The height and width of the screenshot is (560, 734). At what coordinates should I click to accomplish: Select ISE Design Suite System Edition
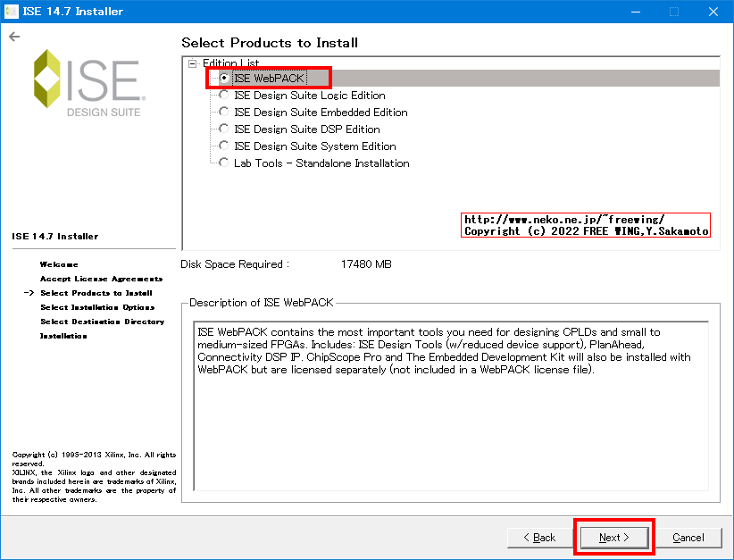coord(223,146)
